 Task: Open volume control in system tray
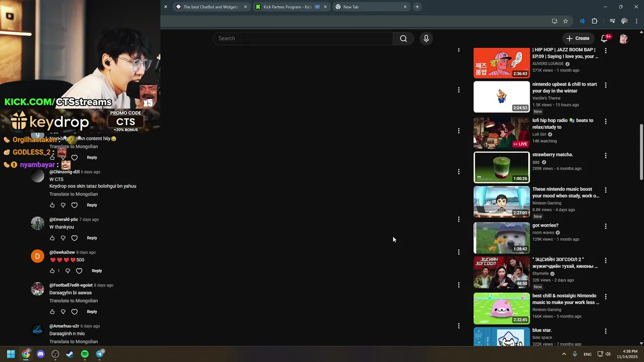608,354
